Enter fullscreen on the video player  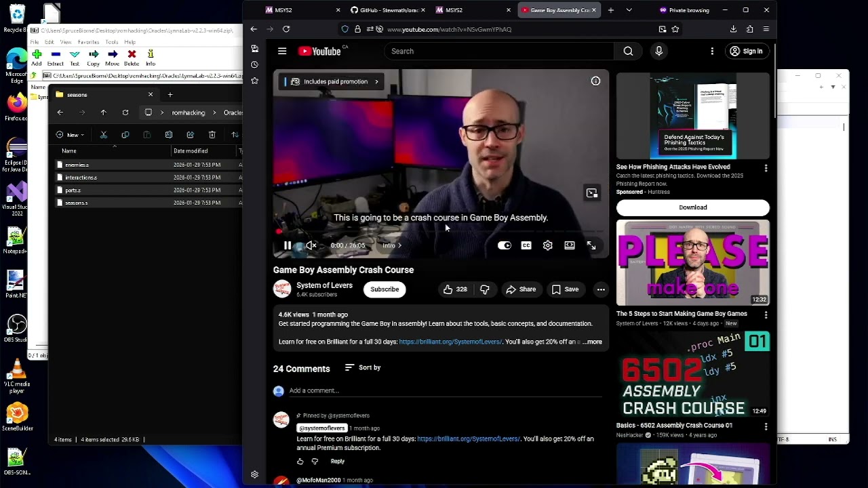tap(591, 245)
